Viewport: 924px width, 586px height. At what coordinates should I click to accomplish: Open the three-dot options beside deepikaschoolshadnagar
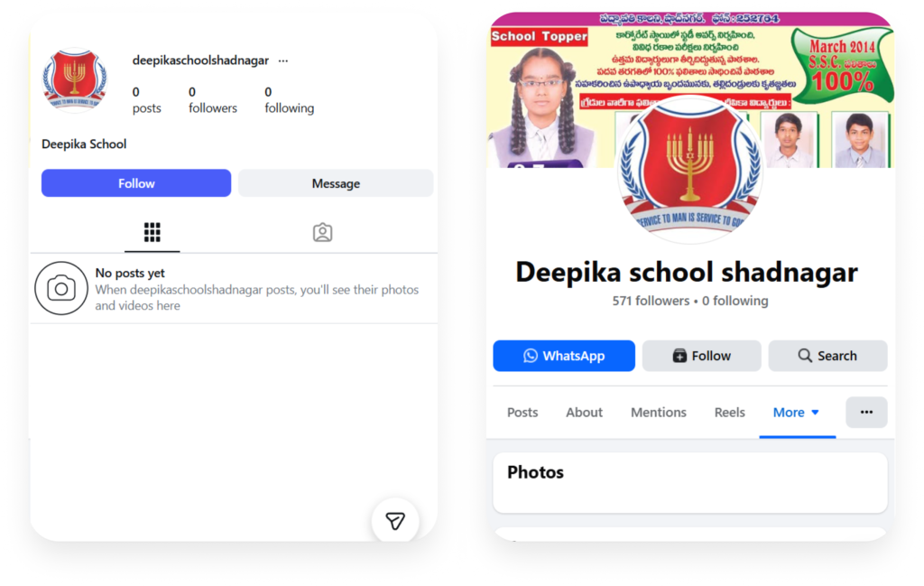(x=283, y=60)
